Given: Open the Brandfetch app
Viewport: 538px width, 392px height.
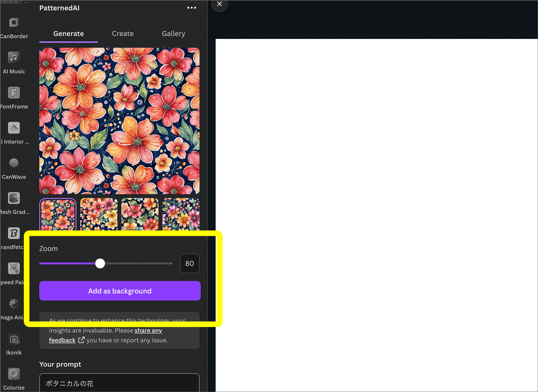Looking at the screenshot, I should coord(13,234).
